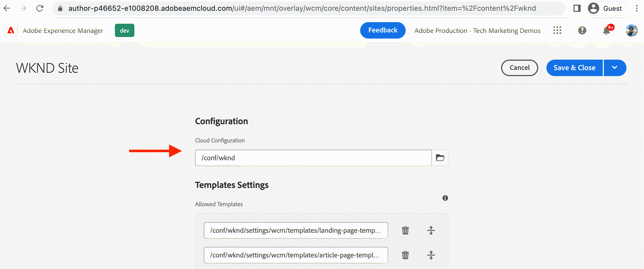Image resolution: width=644 pixels, height=269 pixels.
Task: Delete the article-page template entry
Action: 406,255
